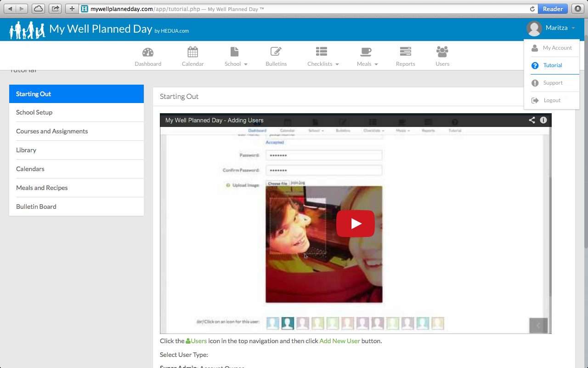588x368 pixels.
Task: Open Bulletins from the top navigation
Action: 276,57
